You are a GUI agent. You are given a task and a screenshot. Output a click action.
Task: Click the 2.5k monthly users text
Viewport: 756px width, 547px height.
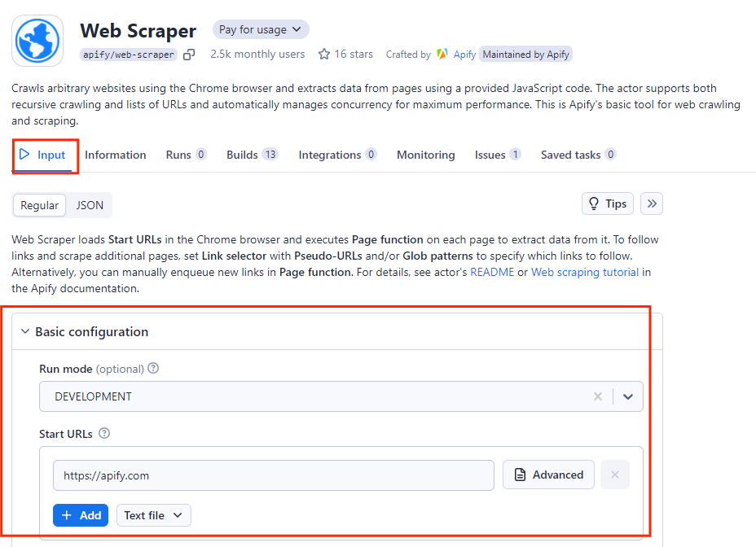click(257, 54)
